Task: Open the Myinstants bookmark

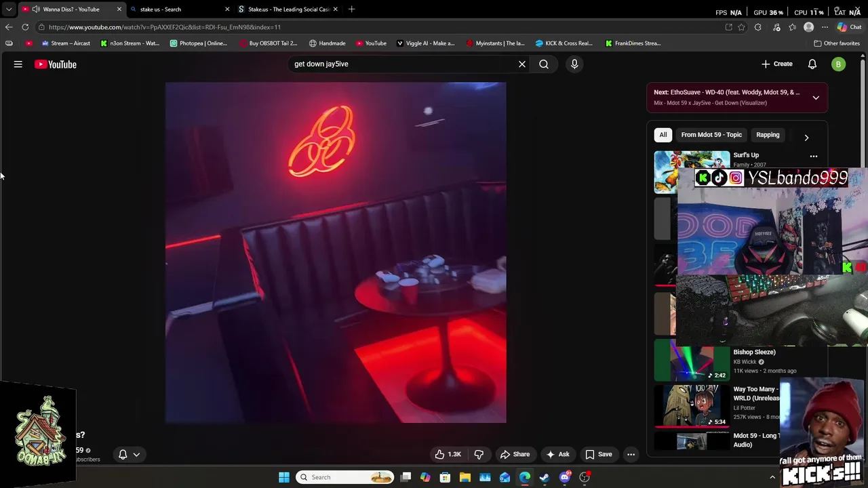Action: pyautogui.click(x=496, y=43)
